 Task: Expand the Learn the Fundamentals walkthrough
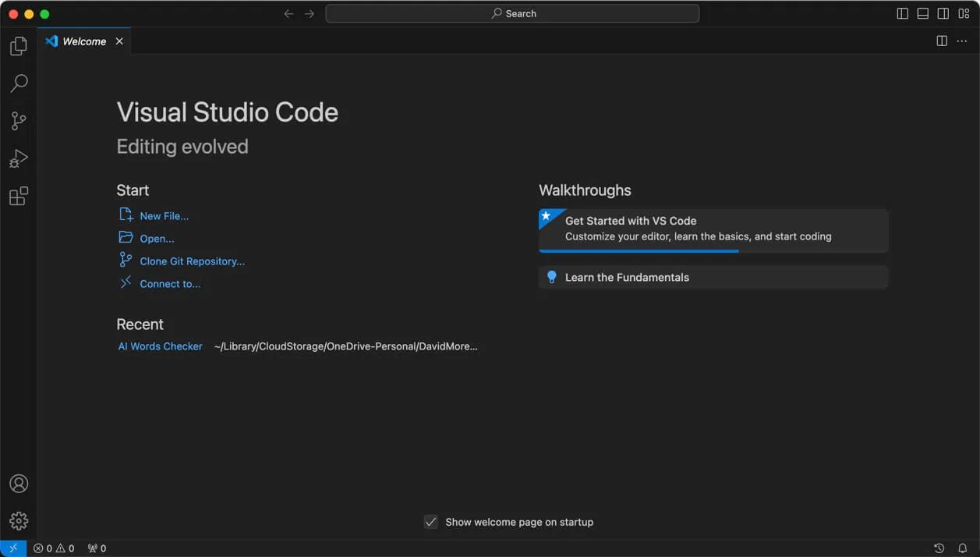(713, 277)
